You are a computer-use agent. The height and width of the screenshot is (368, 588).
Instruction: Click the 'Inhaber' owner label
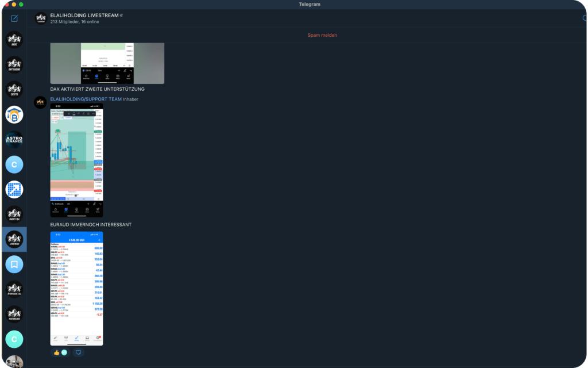[x=130, y=99]
